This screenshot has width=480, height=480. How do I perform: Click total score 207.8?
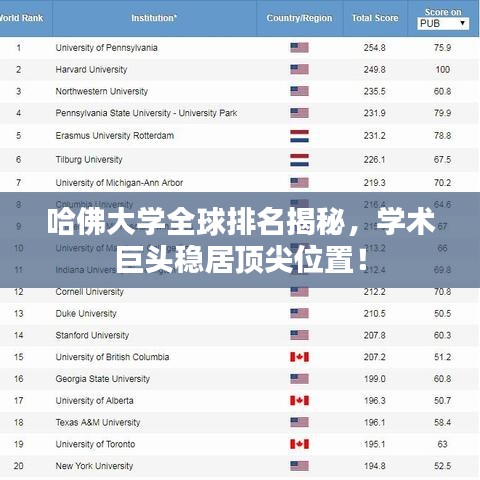click(x=375, y=335)
